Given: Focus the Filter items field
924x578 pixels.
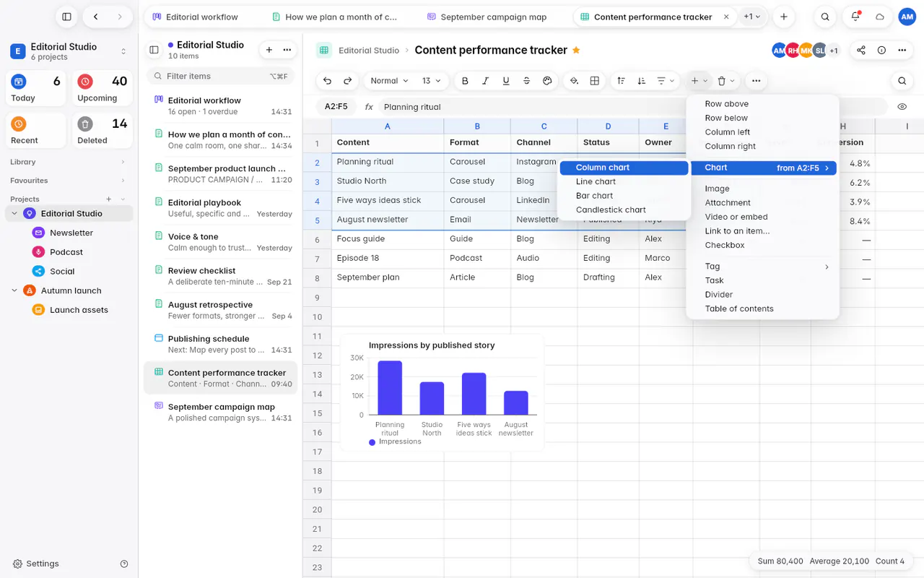Looking at the screenshot, I should (x=221, y=76).
